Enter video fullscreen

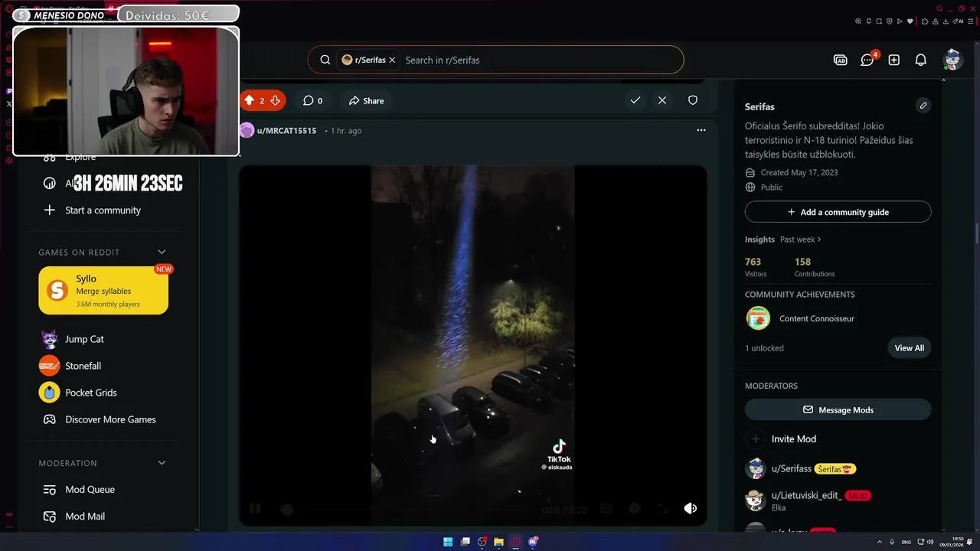[663, 508]
